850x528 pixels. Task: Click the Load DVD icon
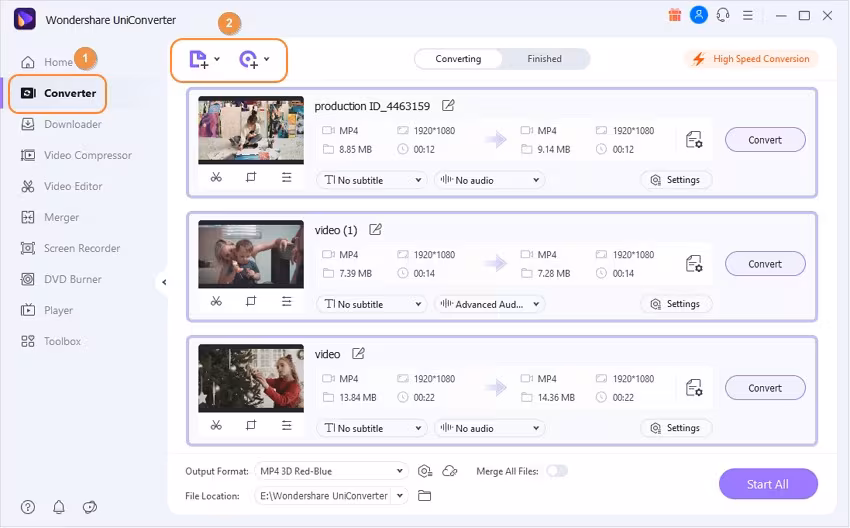pyautogui.click(x=249, y=59)
